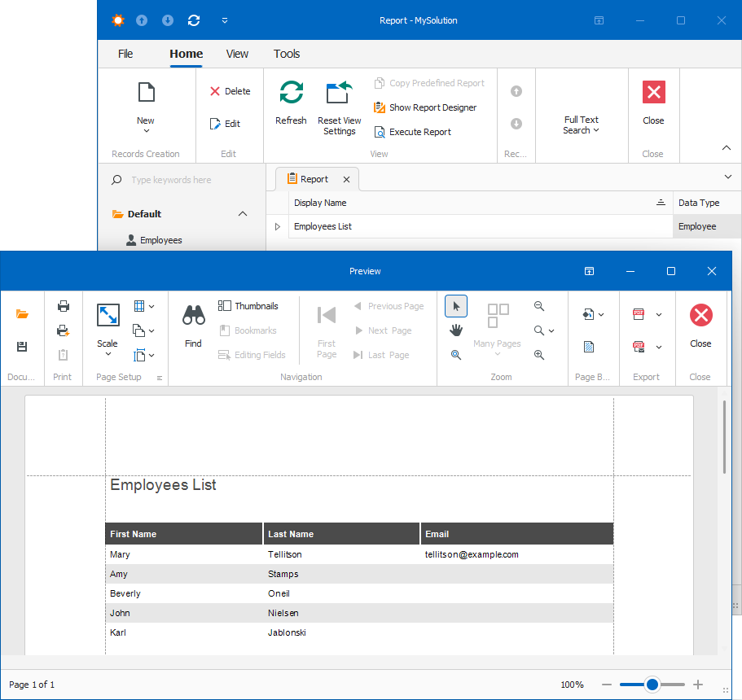Viewport: 742px width, 700px height.
Task: Click the Refresh icon in main window
Action: [291, 92]
